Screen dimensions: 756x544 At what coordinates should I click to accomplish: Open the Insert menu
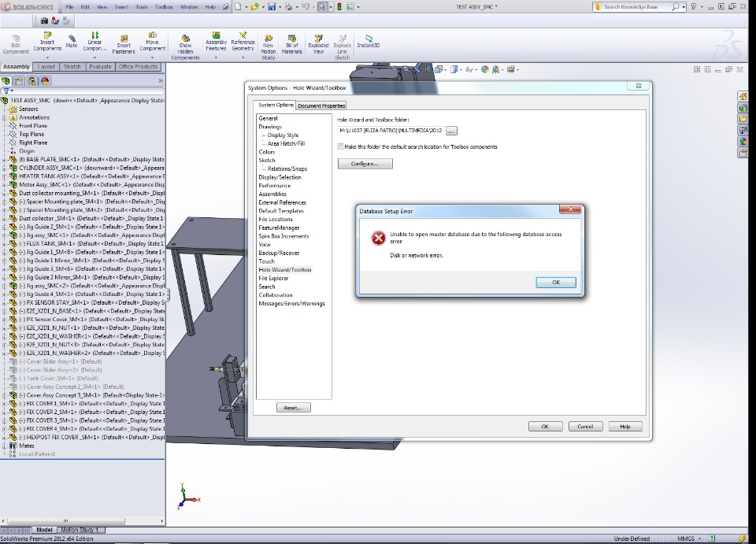pos(121,7)
